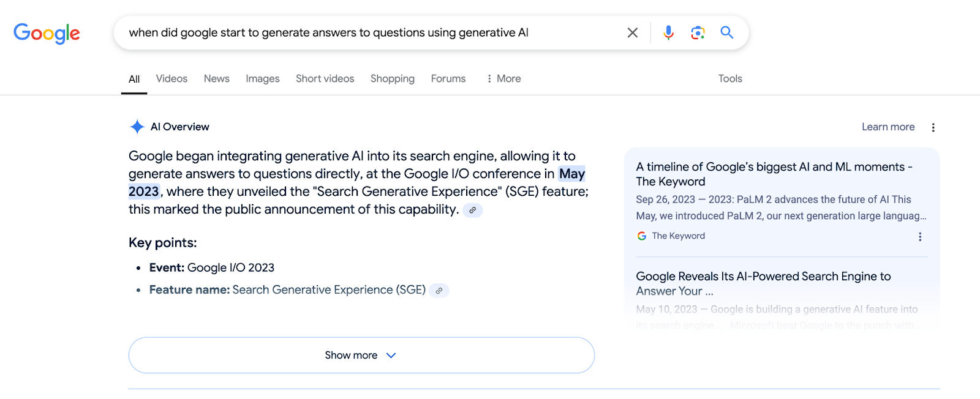Open link icon beside Search Generative Experience
The height and width of the screenshot is (399, 980).
point(439,291)
